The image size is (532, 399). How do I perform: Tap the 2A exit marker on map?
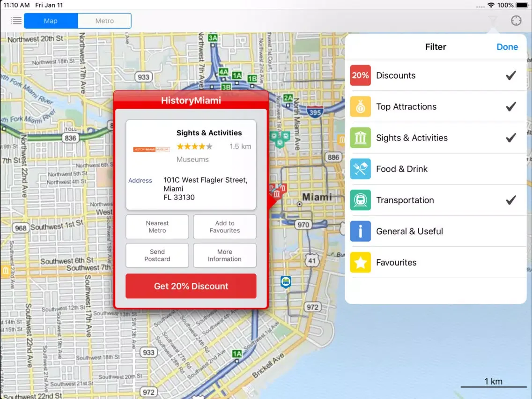pos(288,98)
